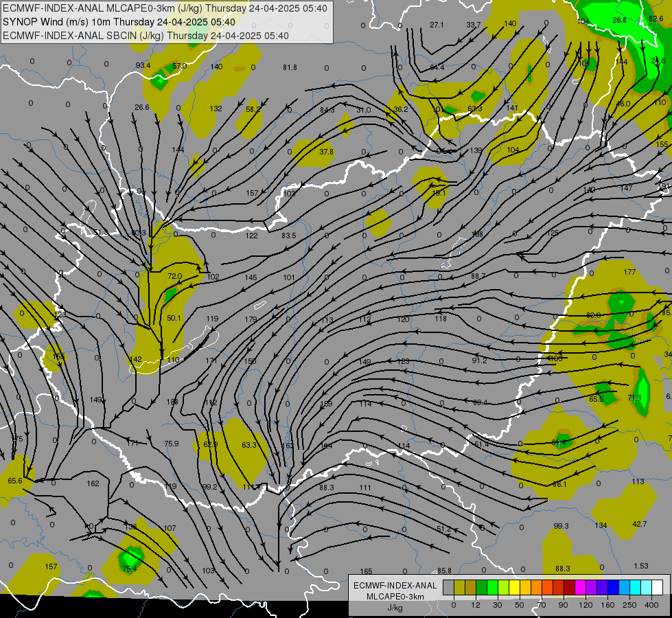
Task: Click the map value 85.8
Action: pos(444,571)
